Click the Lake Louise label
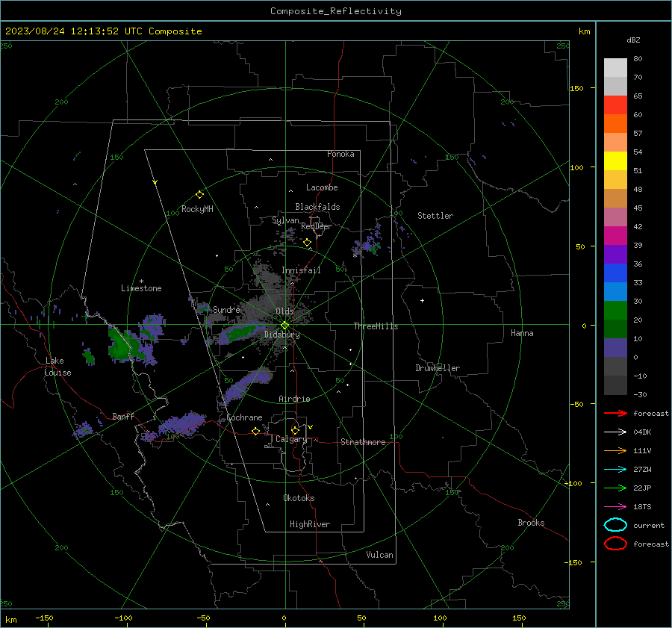The width and height of the screenshot is (672, 628). click(57, 367)
